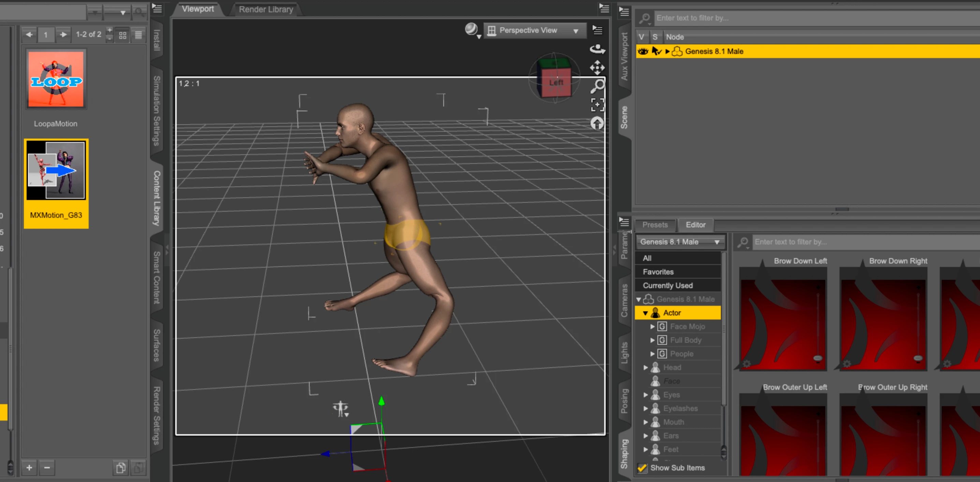Select the viewport zoom magnifier icon
The image size is (980, 482).
pos(597,86)
